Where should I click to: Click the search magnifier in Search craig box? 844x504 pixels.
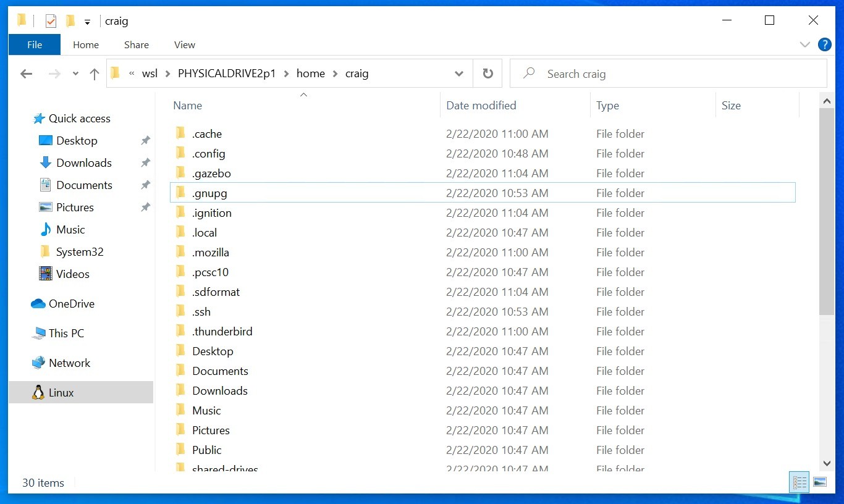[x=529, y=73]
